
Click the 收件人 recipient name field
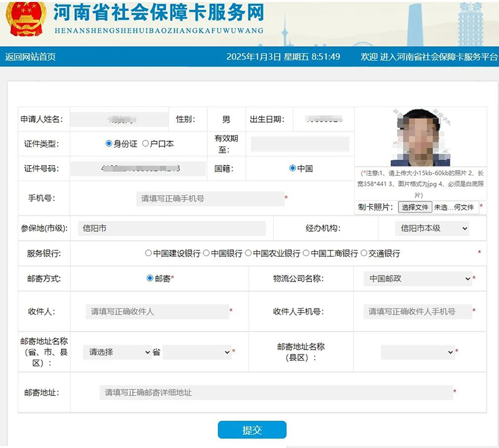click(x=157, y=312)
